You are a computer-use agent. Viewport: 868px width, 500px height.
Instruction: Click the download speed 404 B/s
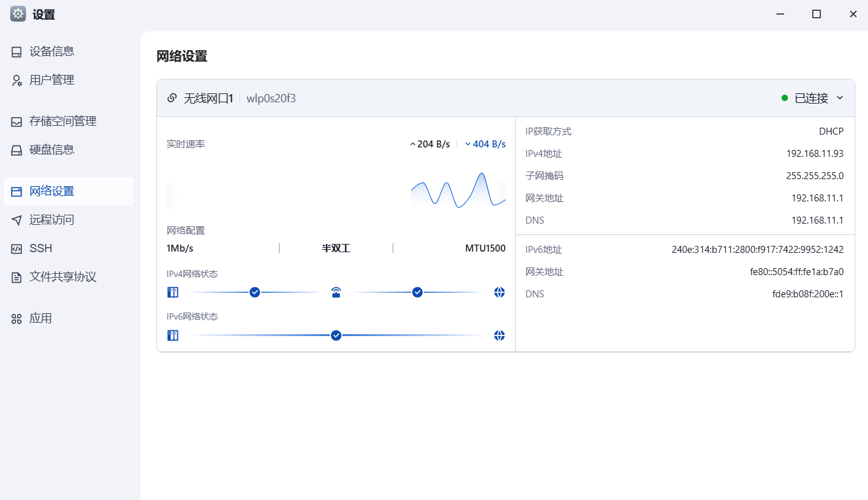point(489,144)
